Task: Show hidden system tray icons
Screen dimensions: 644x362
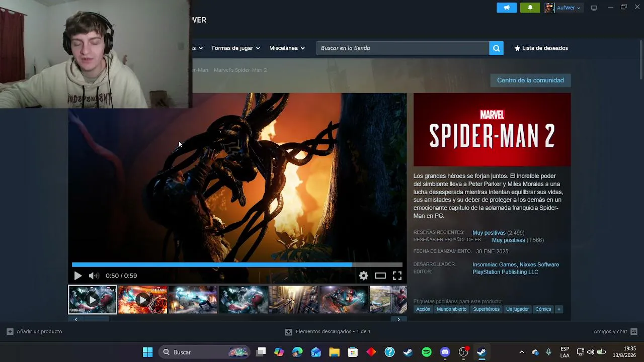Action: click(522, 352)
